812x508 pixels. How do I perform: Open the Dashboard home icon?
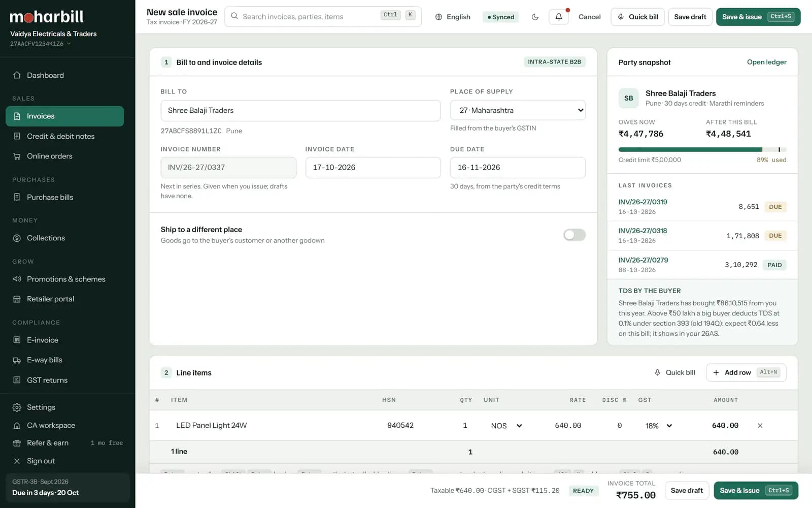pyautogui.click(x=17, y=75)
